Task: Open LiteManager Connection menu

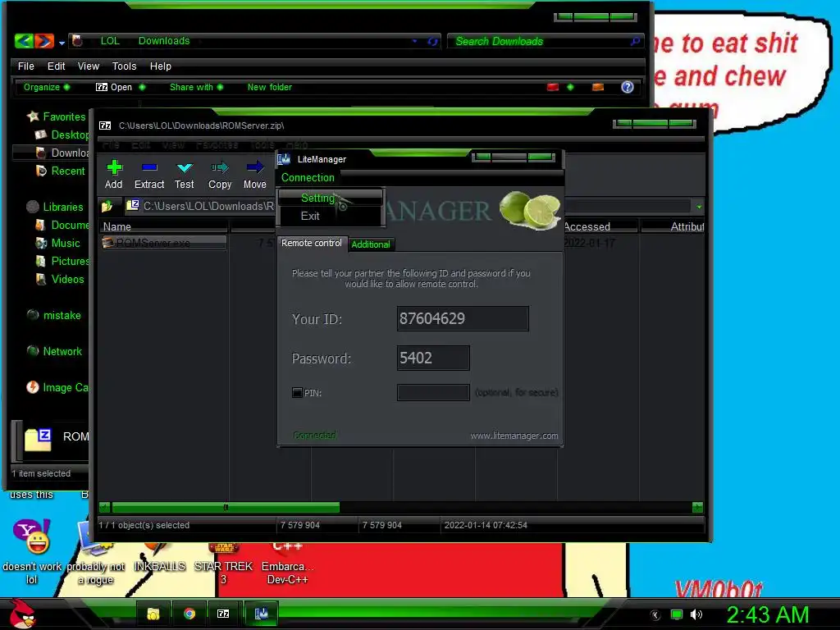Action: point(308,177)
